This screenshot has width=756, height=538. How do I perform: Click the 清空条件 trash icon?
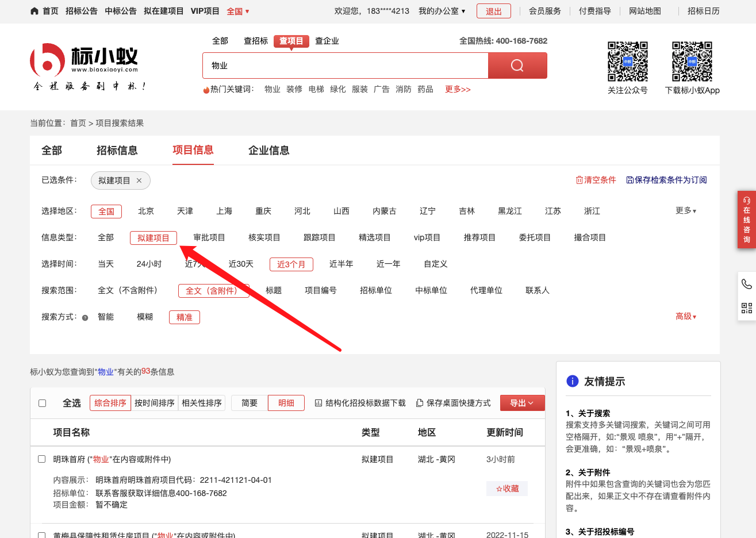[580, 180]
